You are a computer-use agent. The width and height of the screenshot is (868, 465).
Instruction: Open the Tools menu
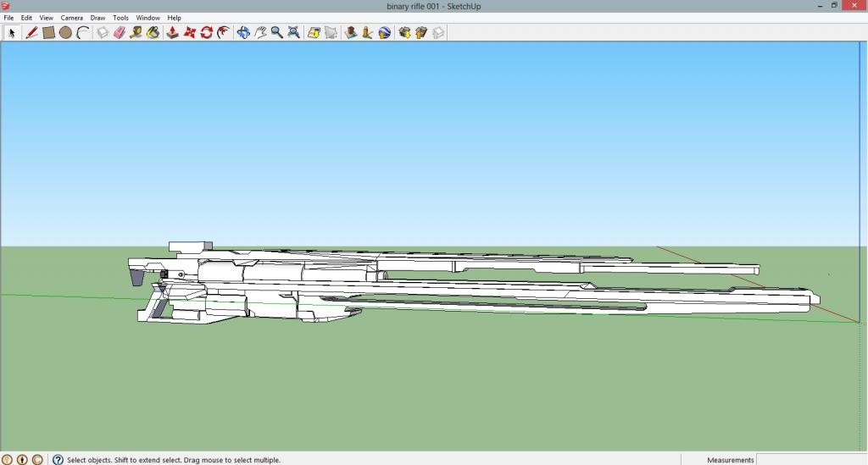(x=120, y=18)
